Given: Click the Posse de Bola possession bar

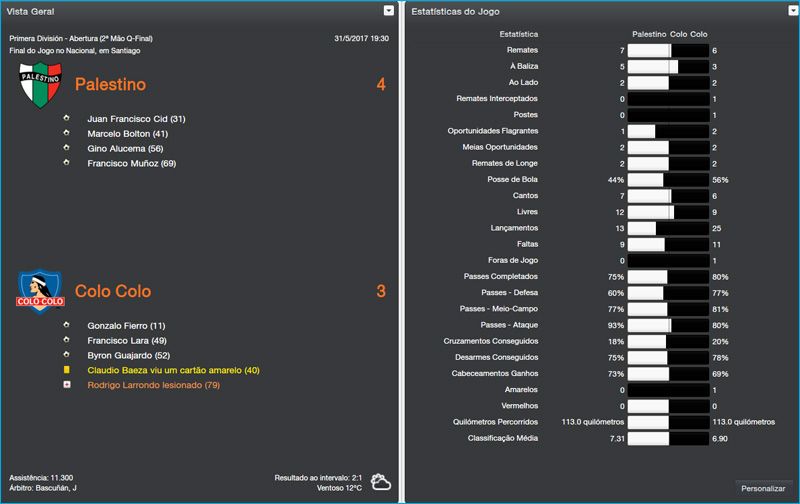Looking at the screenshot, I should tap(668, 180).
